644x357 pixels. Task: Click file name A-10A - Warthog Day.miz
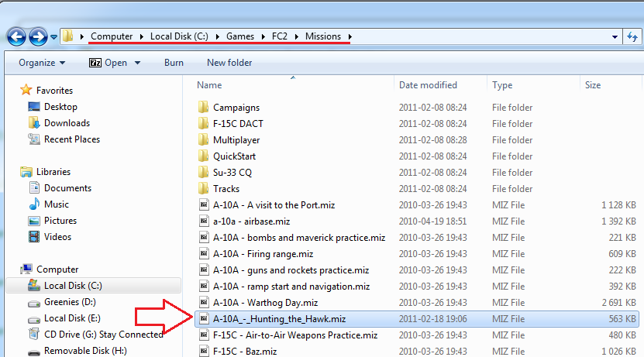tap(265, 303)
